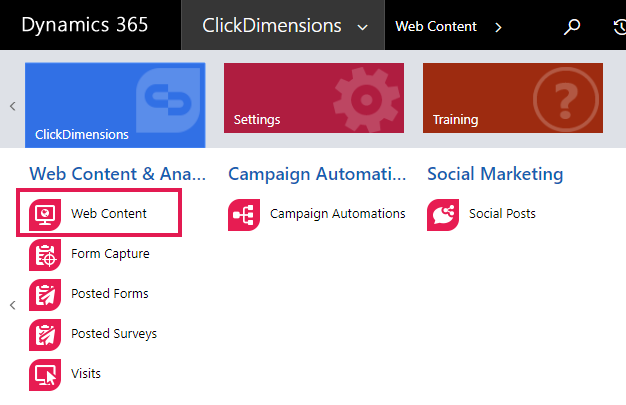Open the Posted Surveys label

(x=114, y=334)
